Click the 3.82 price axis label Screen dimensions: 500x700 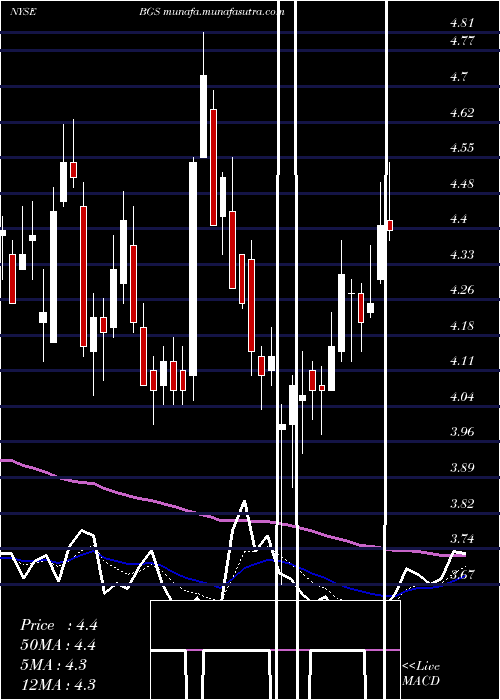[x=462, y=504]
